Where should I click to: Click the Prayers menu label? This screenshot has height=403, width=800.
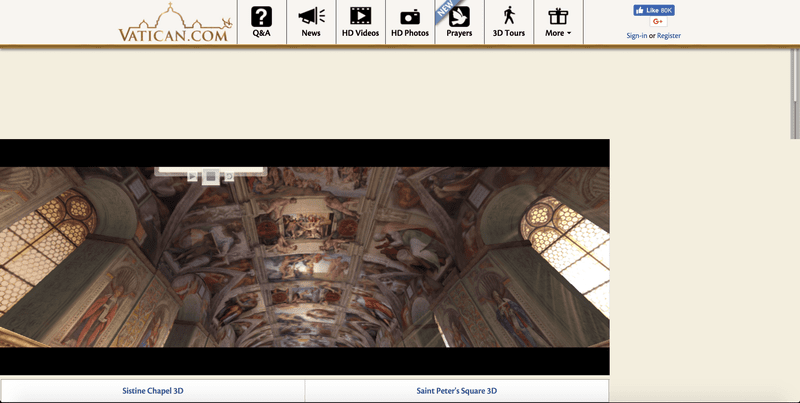tap(459, 33)
